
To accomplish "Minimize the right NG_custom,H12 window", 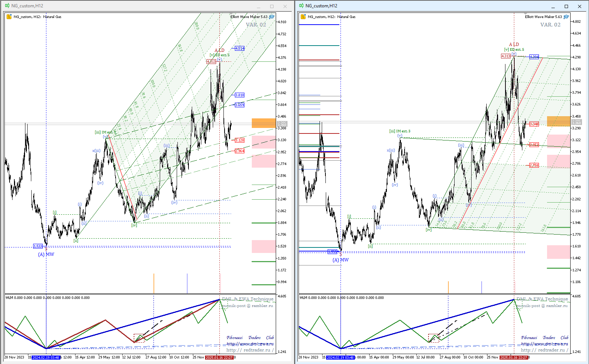I will tap(553, 6).
